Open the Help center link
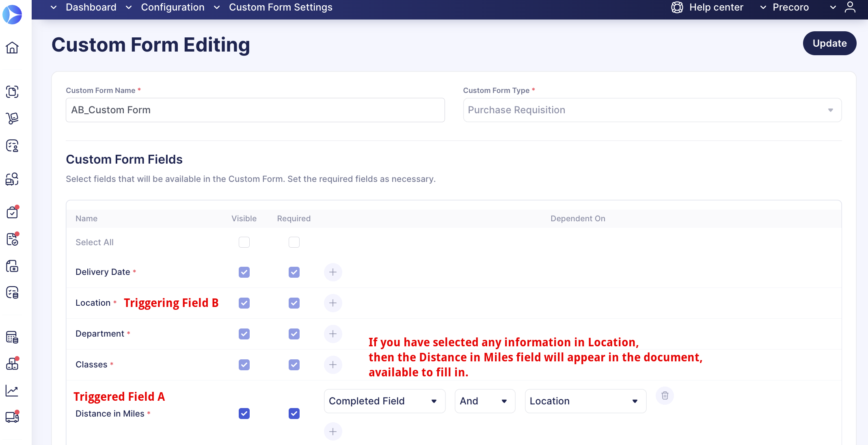Image resolution: width=868 pixels, height=445 pixels. (716, 7)
